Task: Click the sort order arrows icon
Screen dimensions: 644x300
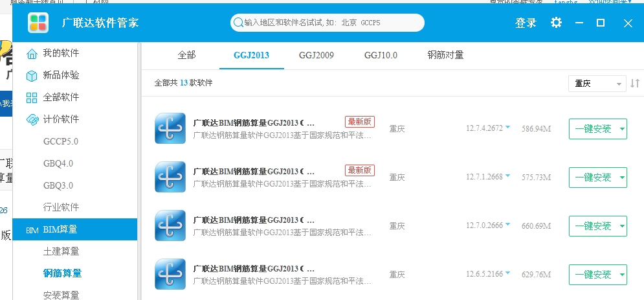Action: point(635,84)
